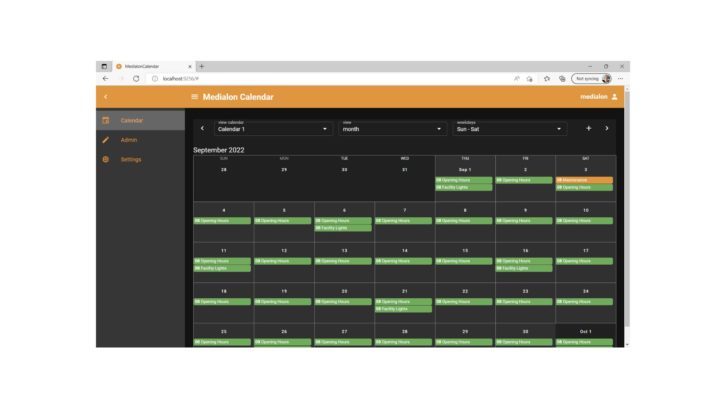Screen dimensions: 726x408
Task: Open Facility Lights event on September 6
Action: click(x=343, y=228)
